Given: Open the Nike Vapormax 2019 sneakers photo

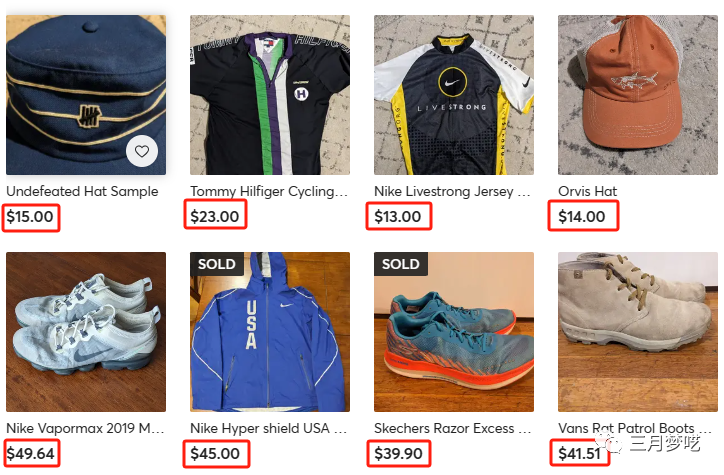Looking at the screenshot, I should [86, 331].
